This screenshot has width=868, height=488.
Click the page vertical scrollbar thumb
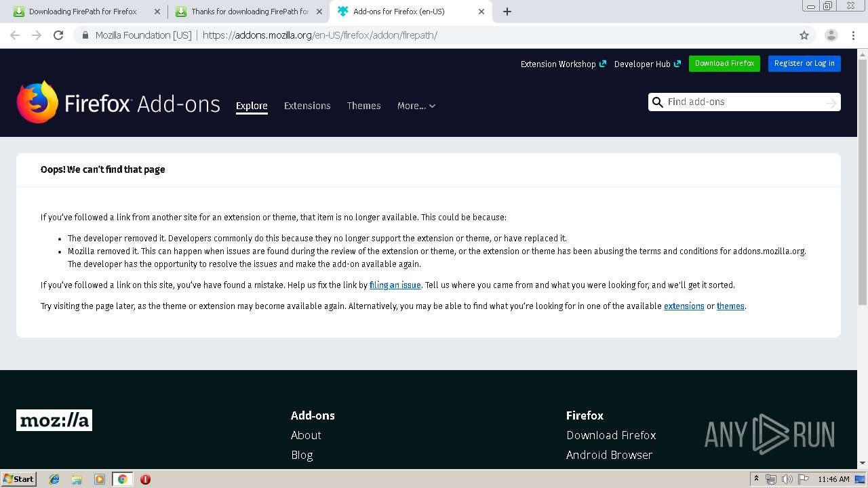863,183
